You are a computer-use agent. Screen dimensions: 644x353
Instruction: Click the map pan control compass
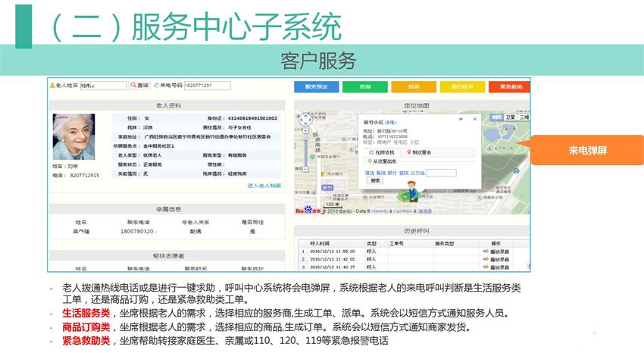pos(305,120)
